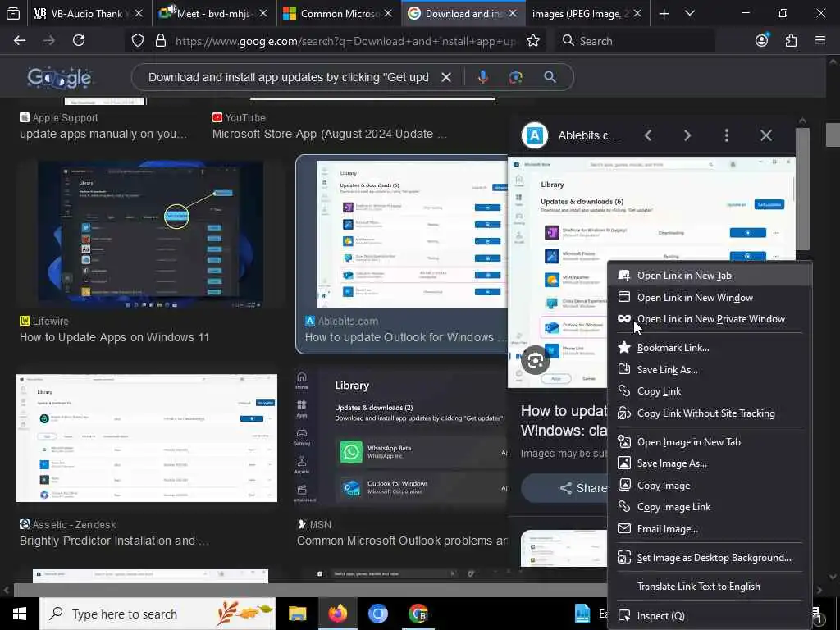Show previous image in preview panel
The width and height of the screenshot is (840, 630).
point(648,135)
